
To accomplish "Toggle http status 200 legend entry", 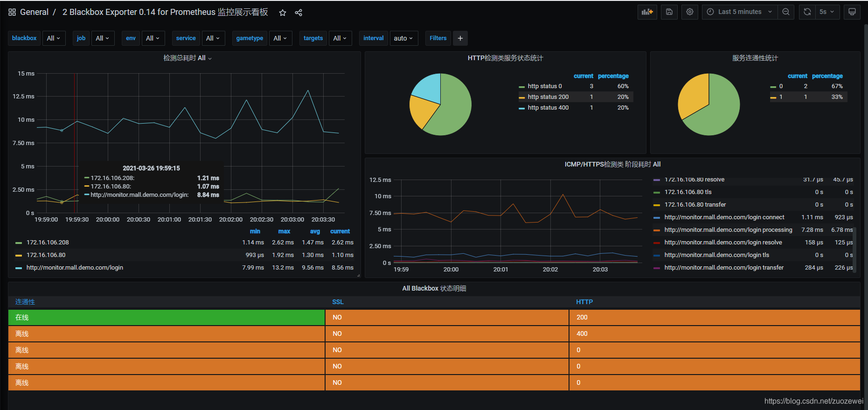I will click(x=548, y=97).
